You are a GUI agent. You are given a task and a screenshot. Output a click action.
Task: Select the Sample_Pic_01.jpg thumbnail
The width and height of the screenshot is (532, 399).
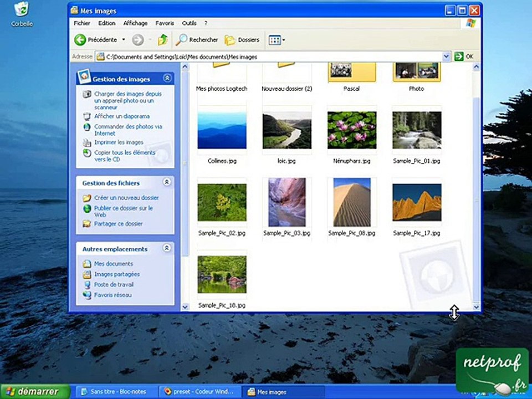point(417,130)
